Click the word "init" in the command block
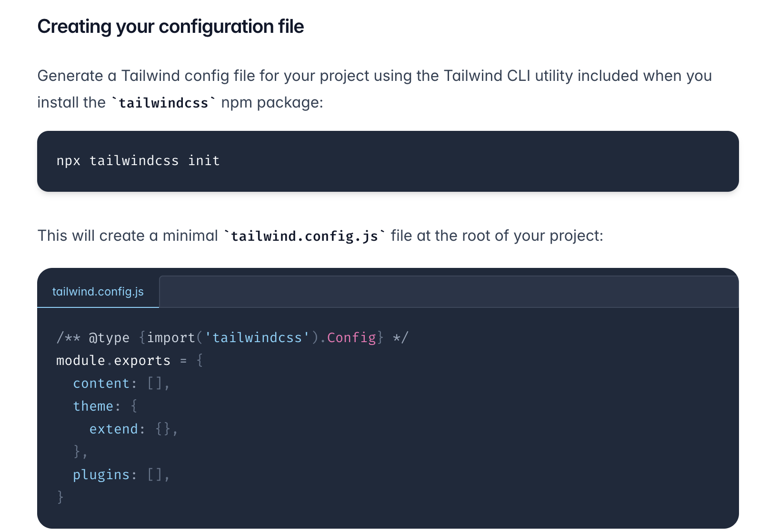Image resolution: width=779 pixels, height=532 pixels. 204,161
